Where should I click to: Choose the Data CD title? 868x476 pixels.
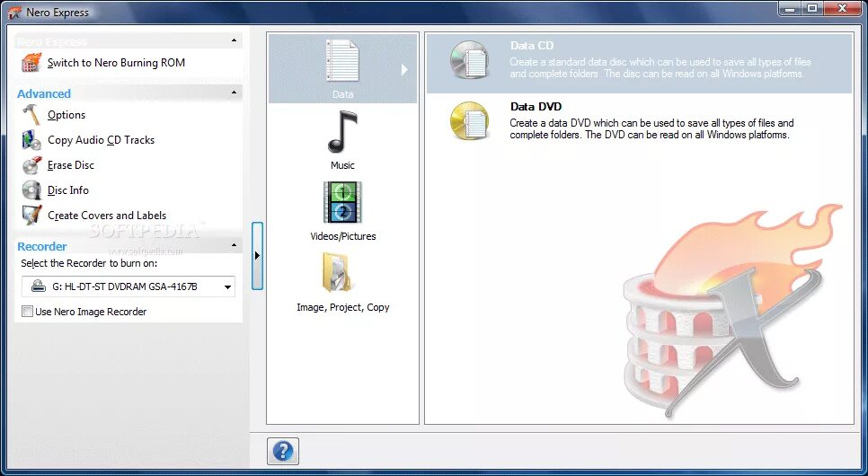click(532, 46)
